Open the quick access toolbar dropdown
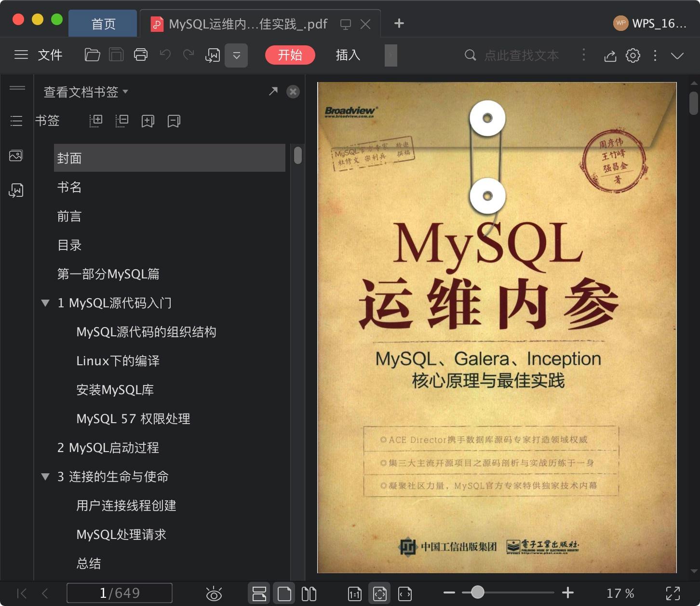Screen dimensions: 700x606 (236, 55)
